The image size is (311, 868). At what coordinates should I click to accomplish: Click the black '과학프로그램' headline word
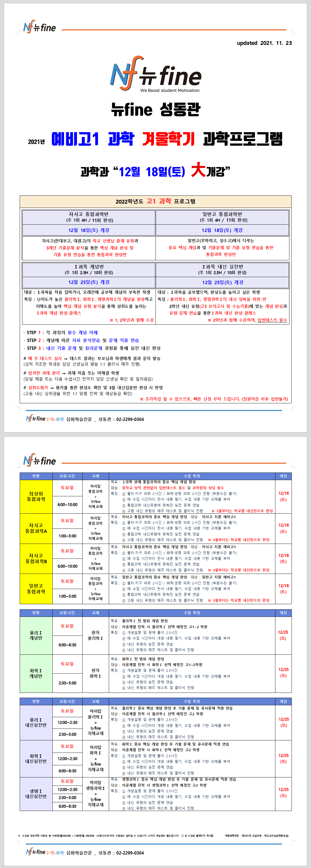pyautogui.click(x=243, y=139)
